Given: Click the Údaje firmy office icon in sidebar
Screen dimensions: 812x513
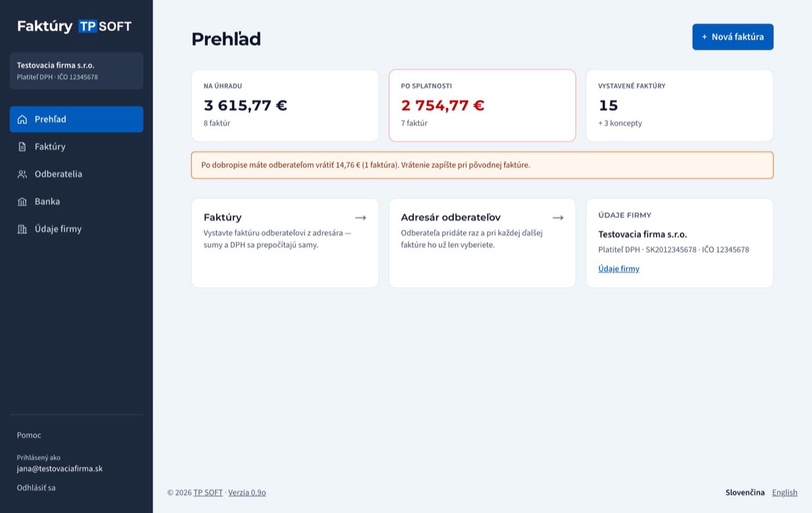Looking at the screenshot, I should (22, 229).
